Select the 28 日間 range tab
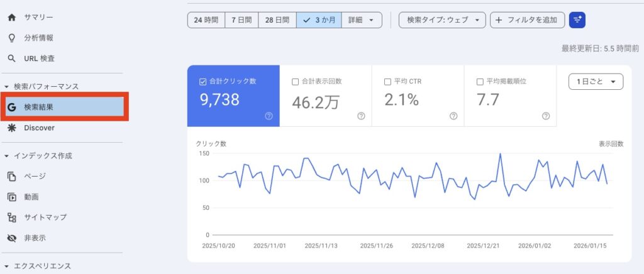The width and height of the screenshot is (644, 274). click(277, 19)
